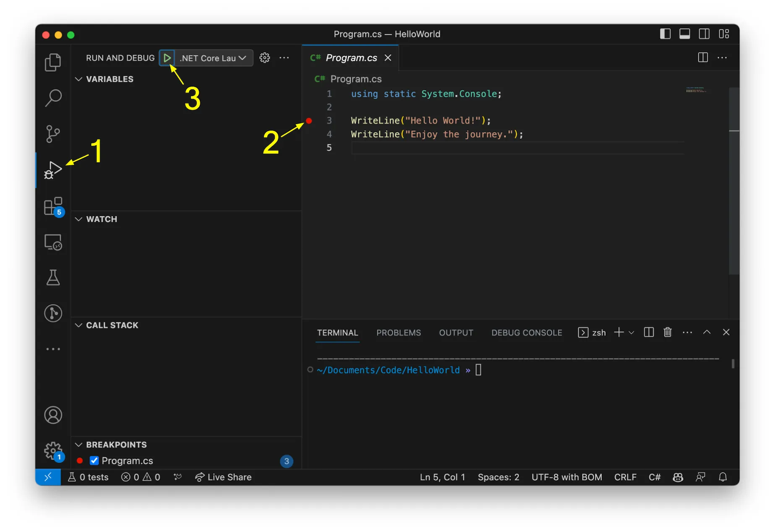The height and width of the screenshot is (532, 775).
Task: Remove the breakpoint dot on line 3
Action: (x=309, y=121)
